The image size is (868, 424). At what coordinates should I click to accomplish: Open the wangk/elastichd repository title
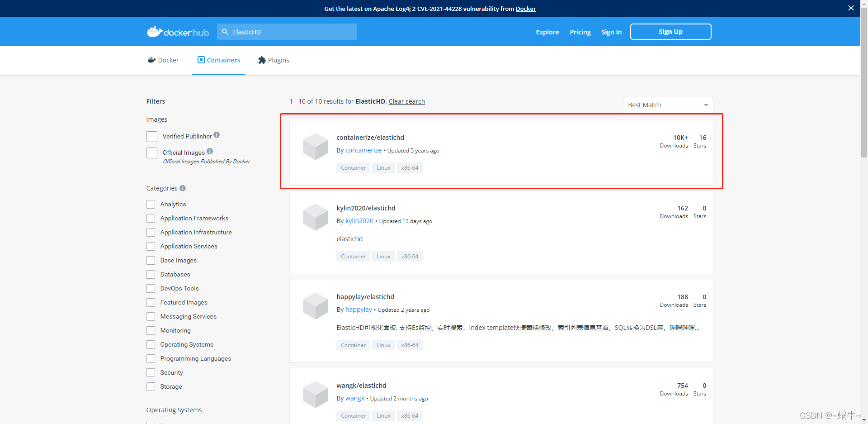point(361,386)
